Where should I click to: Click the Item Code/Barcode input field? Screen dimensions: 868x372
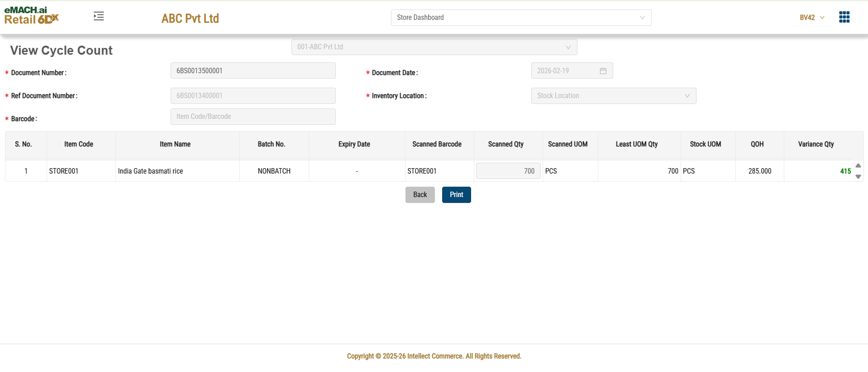[x=253, y=117]
